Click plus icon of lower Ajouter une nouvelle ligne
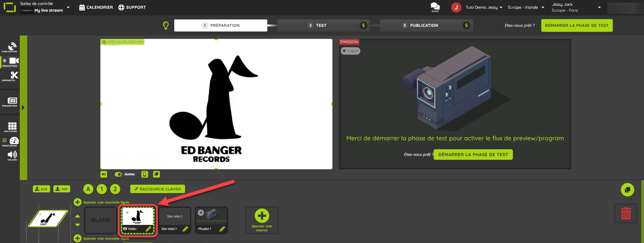The image size is (644, 243). pos(78,238)
